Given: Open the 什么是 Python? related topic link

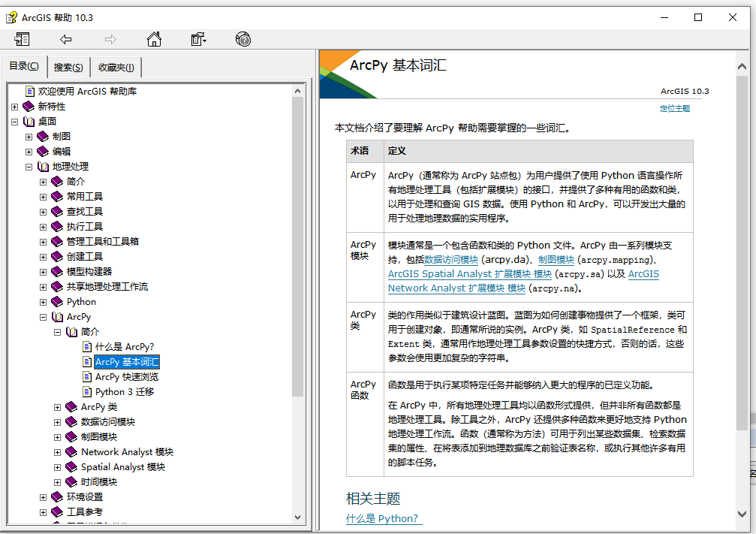Looking at the screenshot, I should [384, 518].
